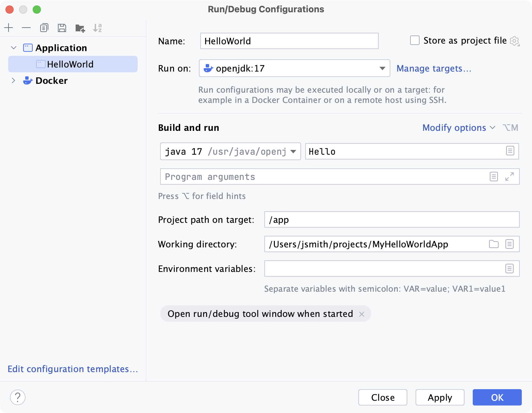Image resolution: width=532 pixels, height=413 pixels.
Task: Expand the Docker tree node
Action: 13,81
